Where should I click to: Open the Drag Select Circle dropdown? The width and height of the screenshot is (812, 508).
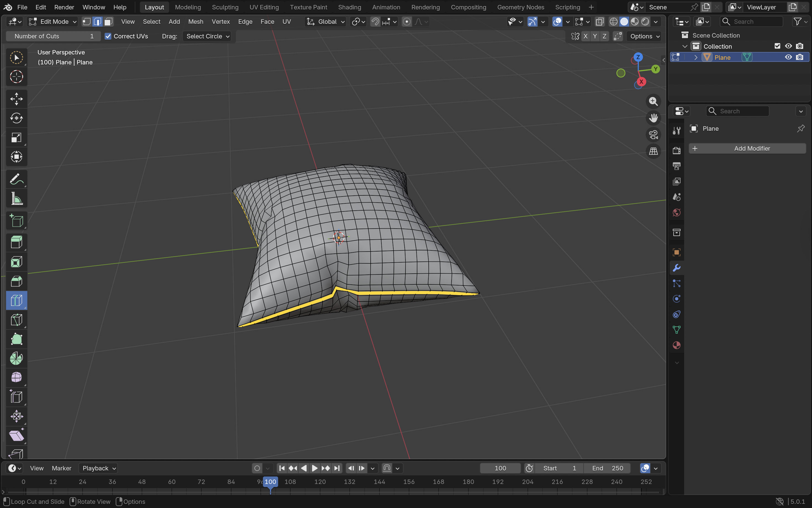[207, 36]
